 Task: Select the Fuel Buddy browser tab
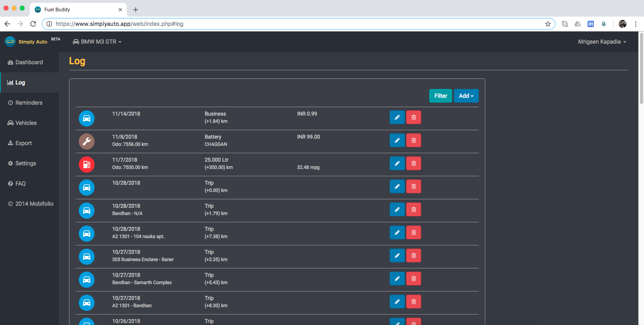click(x=79, y=10)
